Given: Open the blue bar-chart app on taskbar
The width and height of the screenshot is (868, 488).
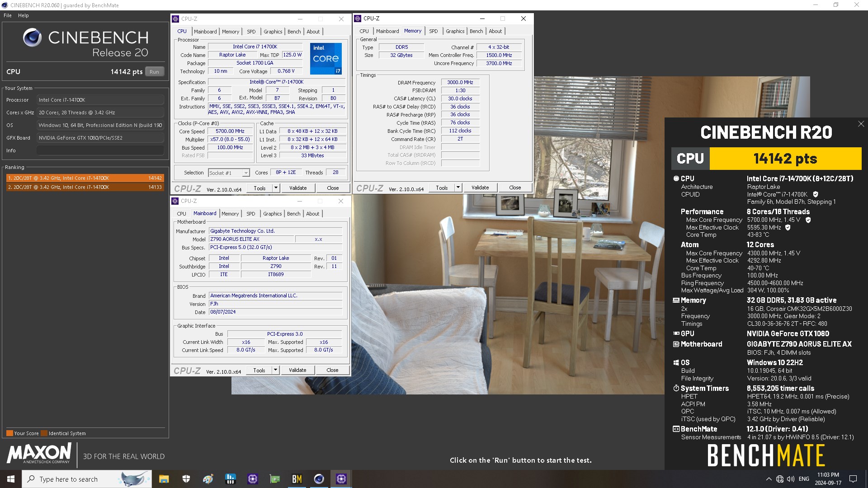Looking at the screenshot, I should (x=230, y=479).
